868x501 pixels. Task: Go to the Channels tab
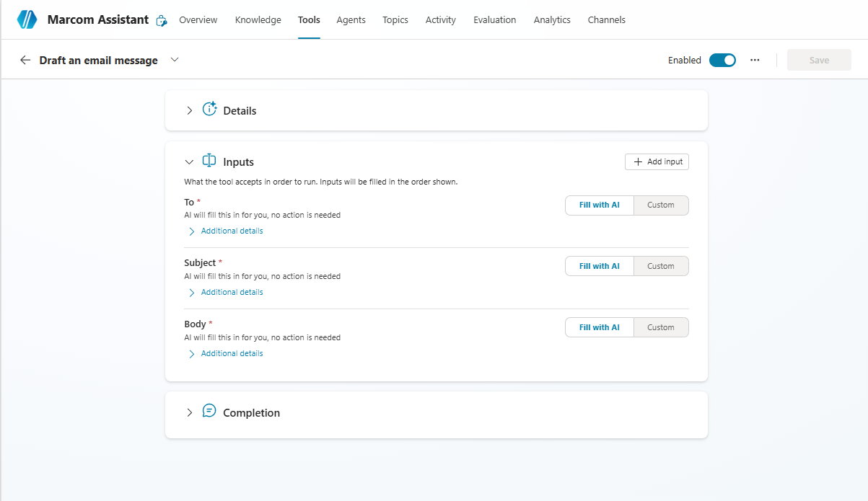pyautogui.click(x=607, y=20)
